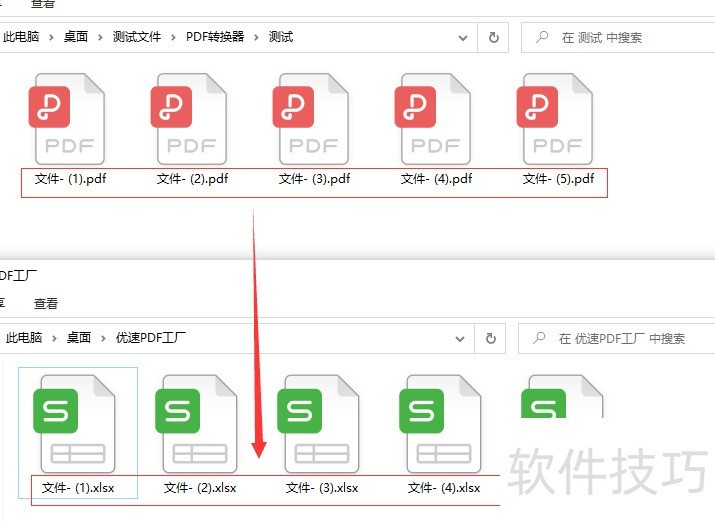Click the file name 文件- (2).pdf
Viewport: 715px width, 525px height.
(192, 179)
